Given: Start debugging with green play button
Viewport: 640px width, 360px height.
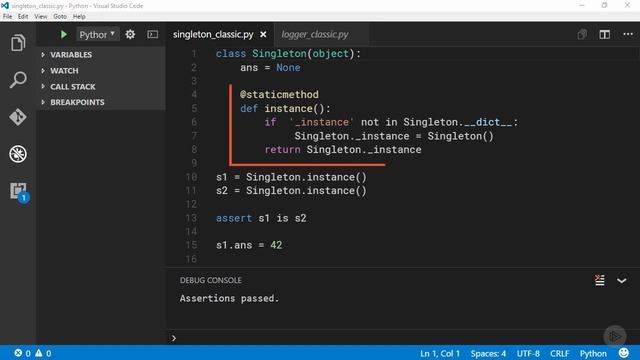Looking at the screenshot, I should point(64,35).
